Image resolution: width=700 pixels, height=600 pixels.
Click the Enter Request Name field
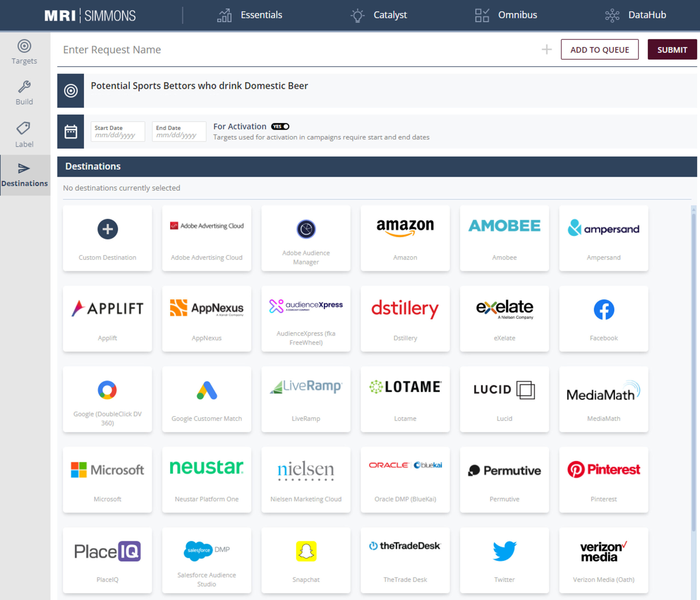click(x=297, y=50)
